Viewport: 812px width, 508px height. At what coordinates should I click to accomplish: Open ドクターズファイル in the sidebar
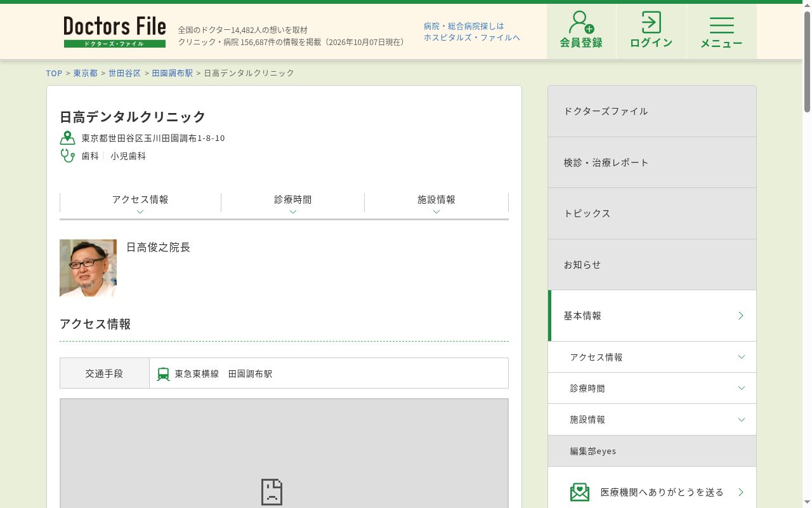pyautogui.click(x=652, y=111)
